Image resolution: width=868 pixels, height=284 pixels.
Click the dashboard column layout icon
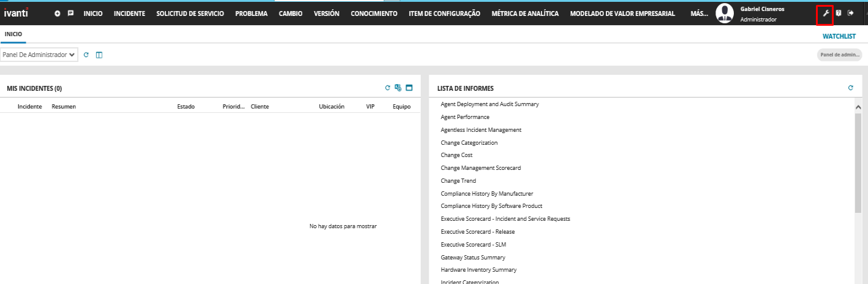99,55
